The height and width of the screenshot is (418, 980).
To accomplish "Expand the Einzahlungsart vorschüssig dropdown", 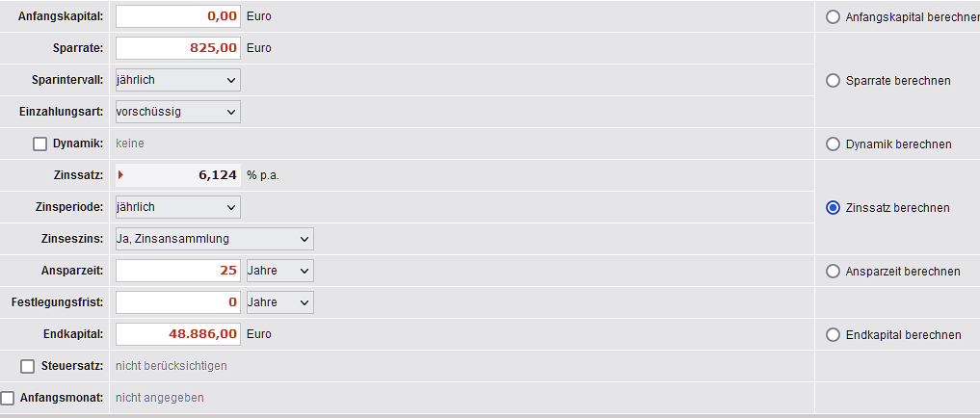I will point(177,112).
